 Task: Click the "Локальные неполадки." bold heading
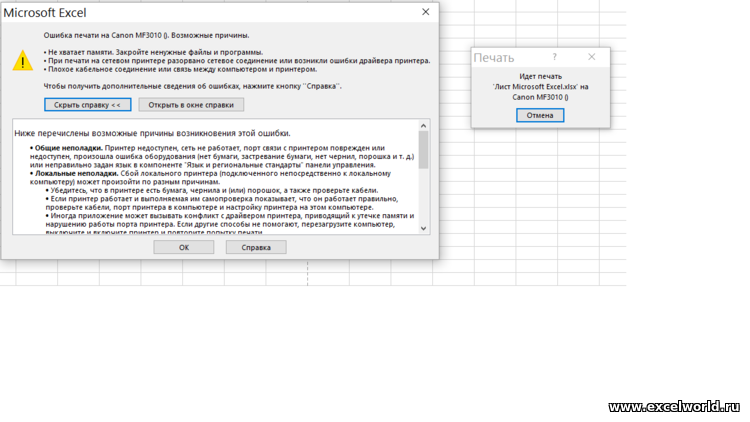click(x=77, y=173)
